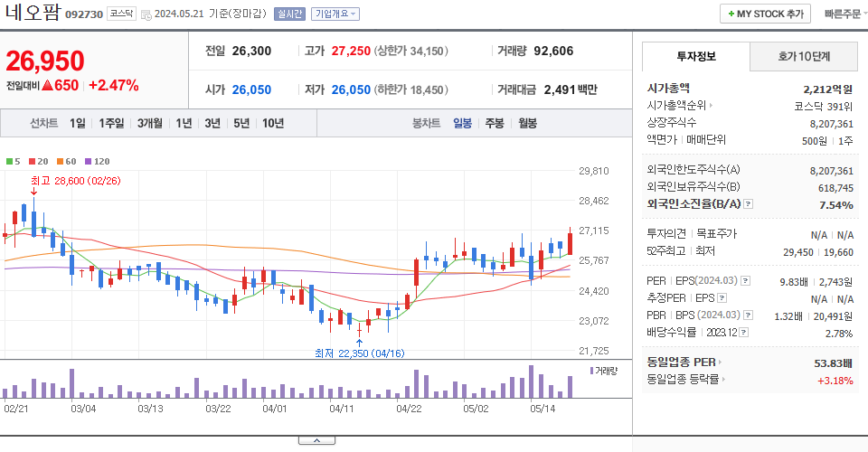Switch to 호가10단계 tab
Viewport: 868px width, 452px height.
click(x=804, y=56)
